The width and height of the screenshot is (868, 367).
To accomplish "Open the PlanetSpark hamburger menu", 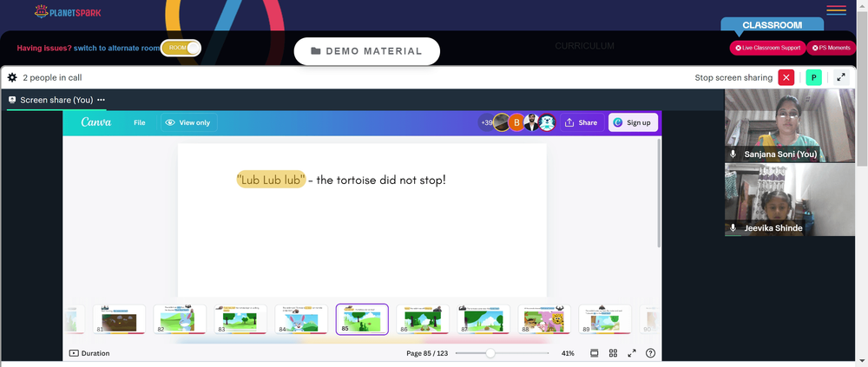I will 836,10.
